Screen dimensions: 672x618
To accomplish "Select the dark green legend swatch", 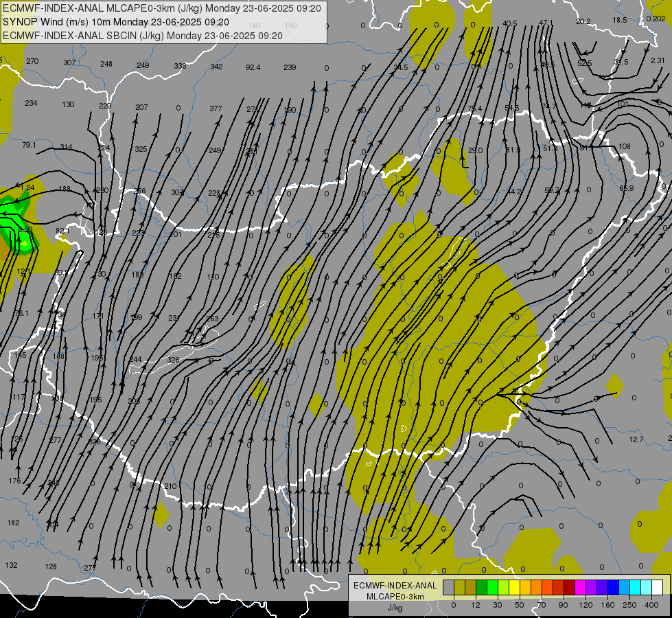I will pos(482,588).
